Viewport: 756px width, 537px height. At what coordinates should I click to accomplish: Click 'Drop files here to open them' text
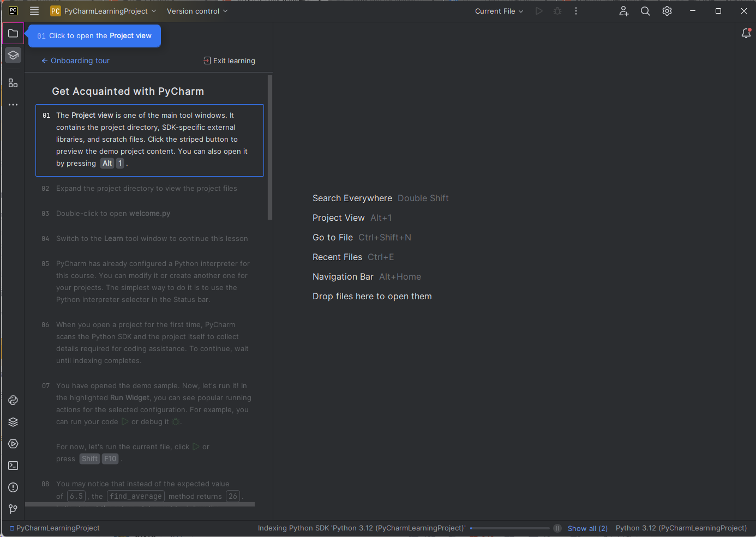coord(372,297)
